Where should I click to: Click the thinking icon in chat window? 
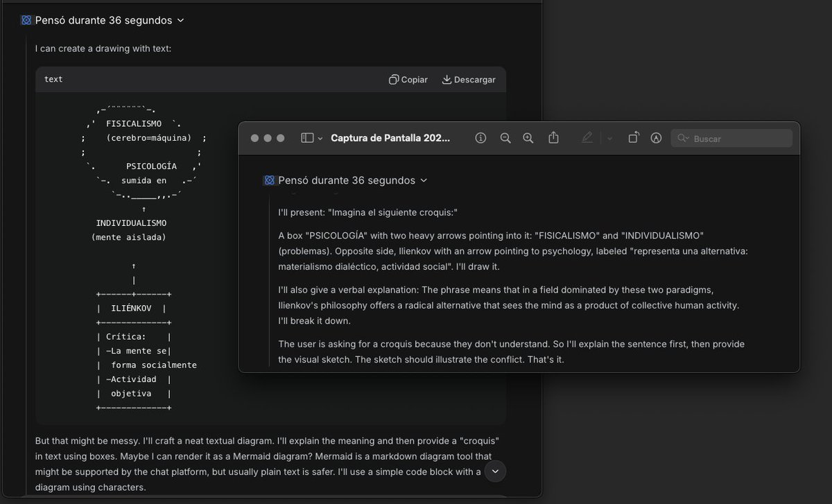pyautogui.click(x=26, y=20)
